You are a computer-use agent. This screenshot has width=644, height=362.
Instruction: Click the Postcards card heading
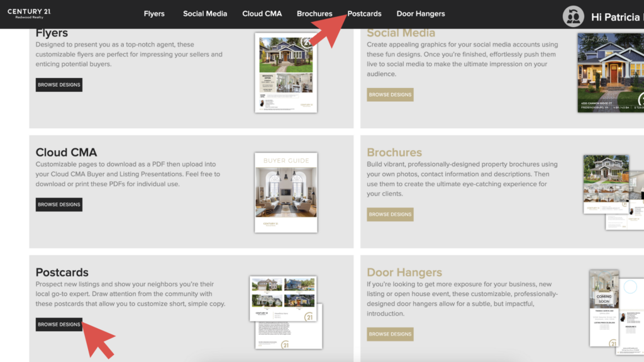coord(62,272)
